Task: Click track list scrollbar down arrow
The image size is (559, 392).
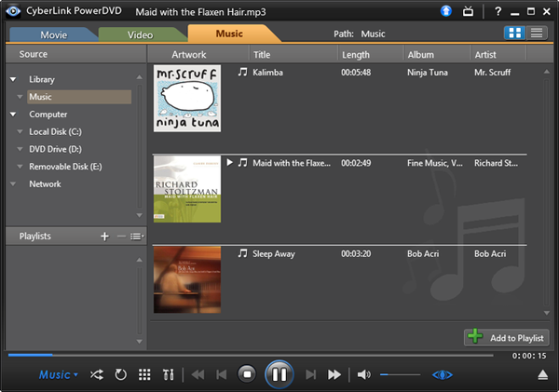Action: click(547, 313)
